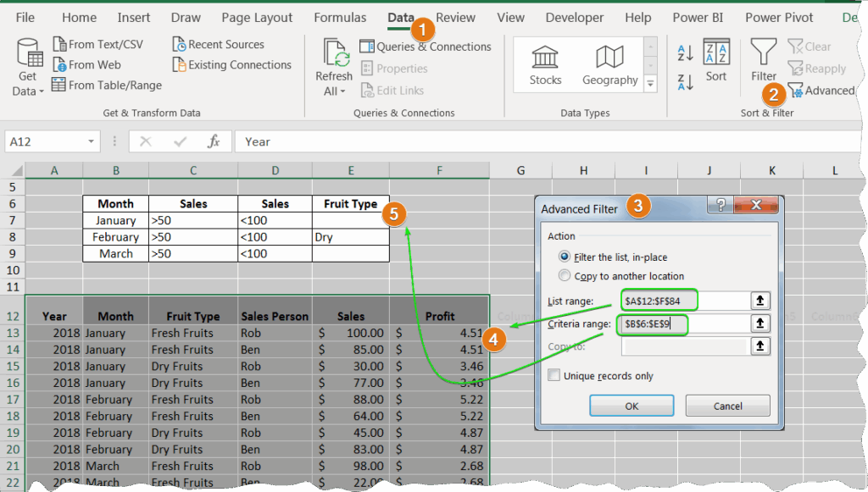Viewport: 868px width, 492px height.
Task: Load data From Table/Range
Action: [x=107, y=86]
